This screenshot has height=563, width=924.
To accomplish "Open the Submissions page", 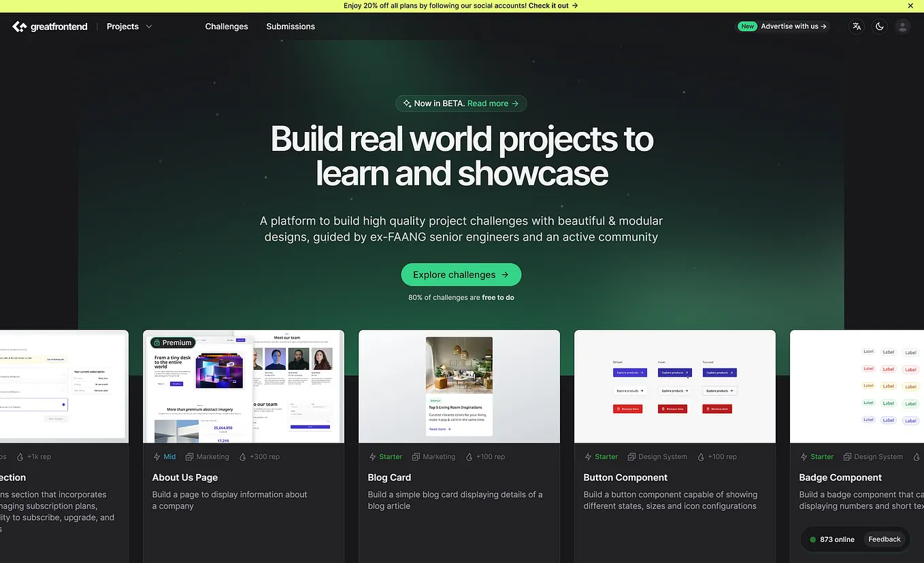I will click(291, 27).
